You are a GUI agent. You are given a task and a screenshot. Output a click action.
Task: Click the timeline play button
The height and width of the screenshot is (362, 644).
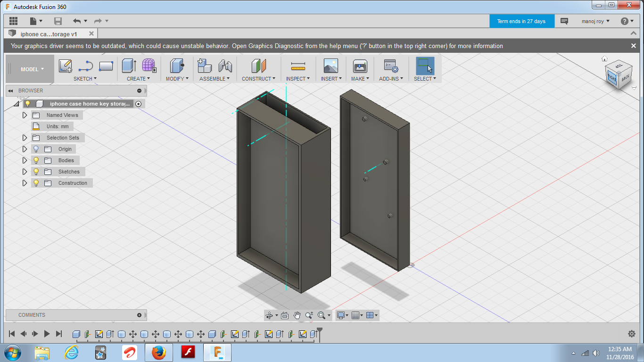click(47, 334)
